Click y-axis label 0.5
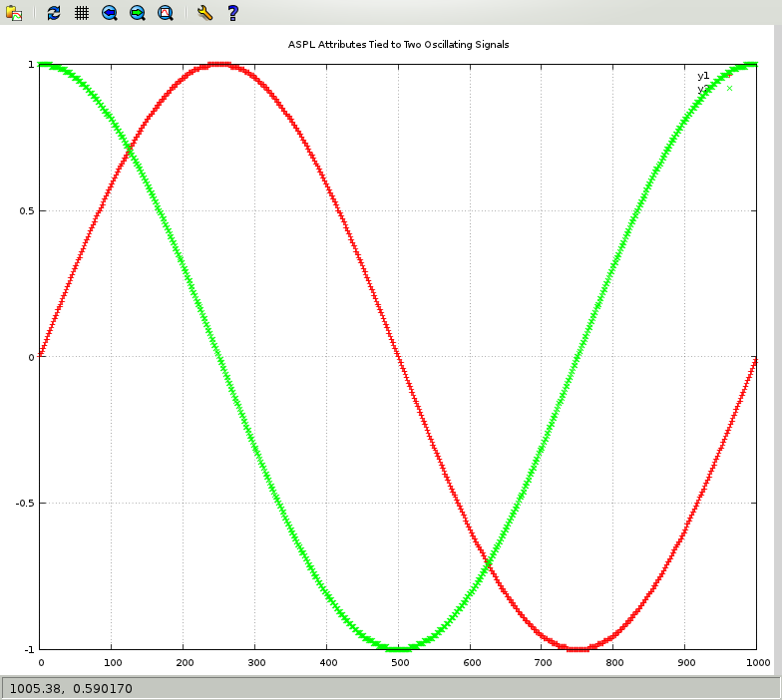The height and width of the screenshot is (700, 782). pyautogui.click(x=27, y=211)
